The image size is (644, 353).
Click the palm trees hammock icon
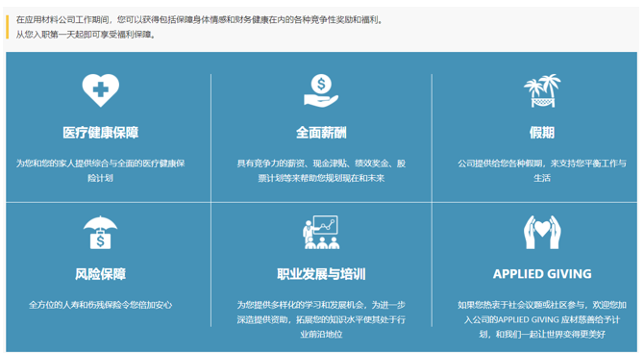pyautogui.click(x=542, y=90)
